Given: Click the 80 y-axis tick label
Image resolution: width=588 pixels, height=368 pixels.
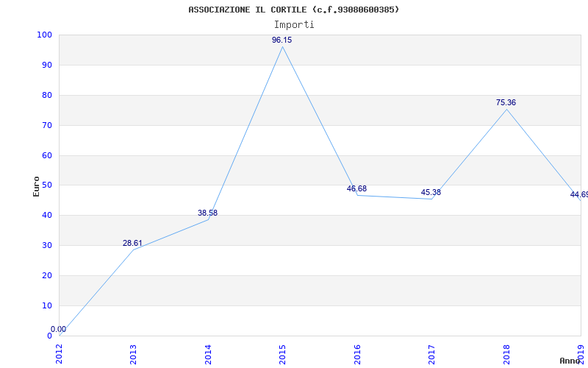Looking at the screenshot, I should point(47,95).
